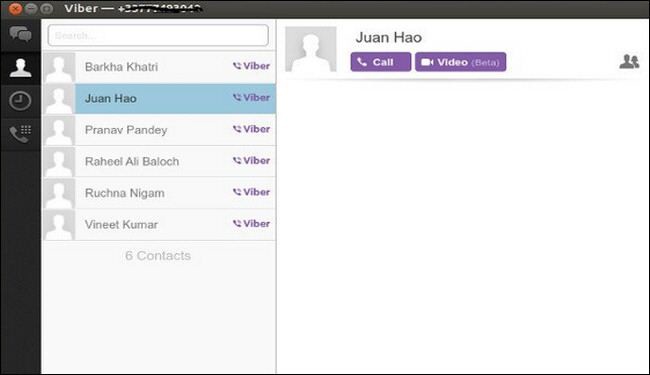This screenshot has width=650, height=375.
Task: Open the dial pad keypad tab
Action: [x=20, y=134]
